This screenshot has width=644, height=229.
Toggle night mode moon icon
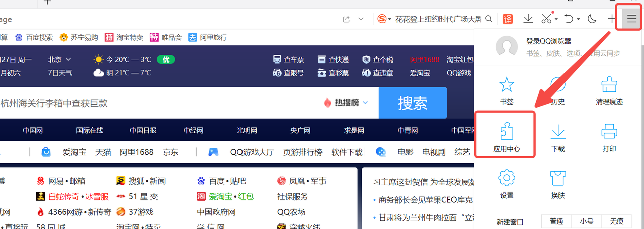[x=592, y=19]
